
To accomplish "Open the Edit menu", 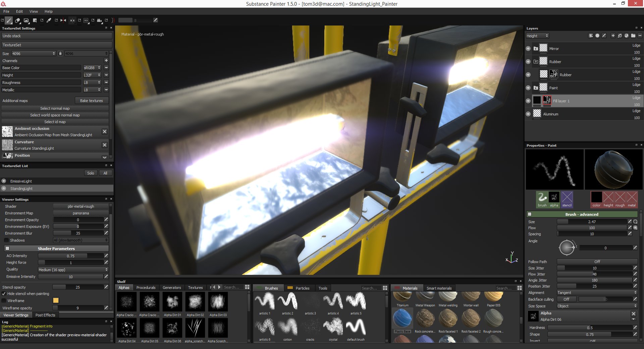I will click(19, 11).
